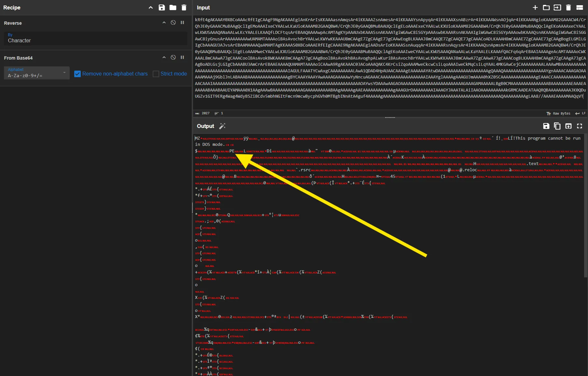Open a file as input
Viewport: 588px width, 376px height.
(557, 7)
